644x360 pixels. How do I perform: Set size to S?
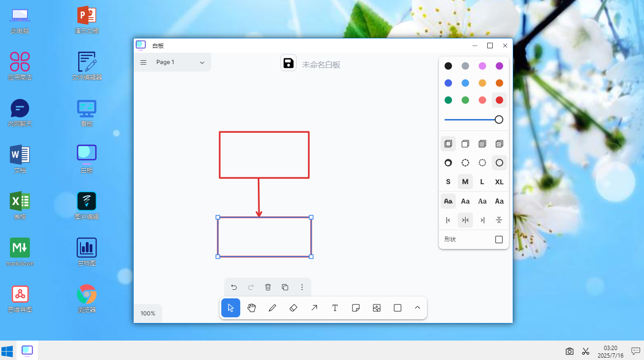pos(448,182)
